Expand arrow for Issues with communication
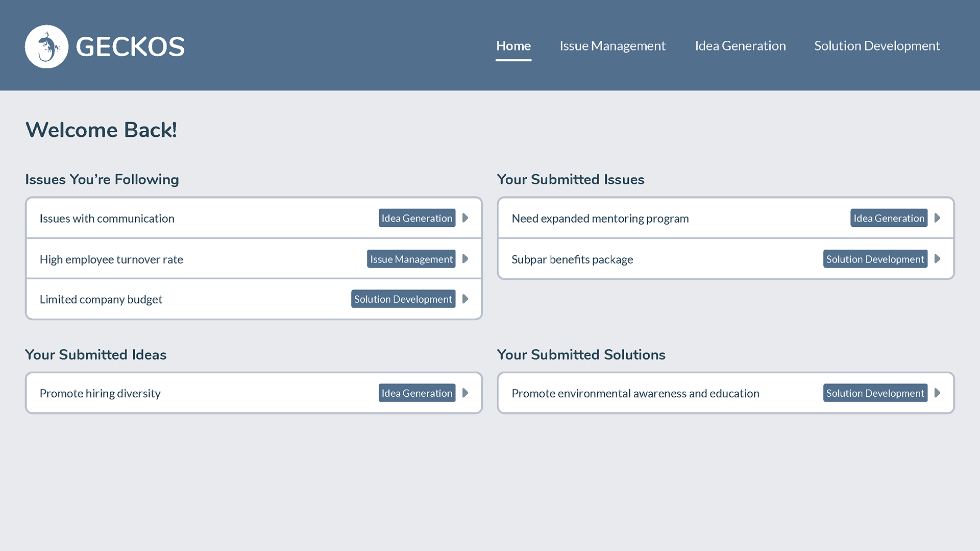Viewport: 980px width, 551px height. 465,218
